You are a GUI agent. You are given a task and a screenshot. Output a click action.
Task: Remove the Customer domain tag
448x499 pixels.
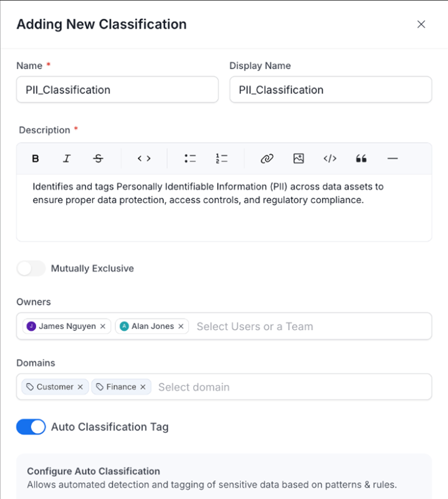tap(80, 387)
